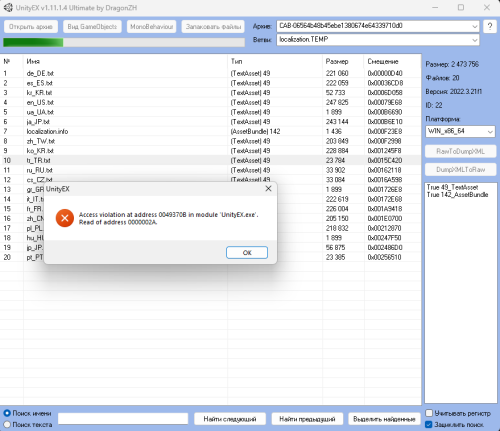Sort by the Смещение column header
This screenshot has width=500, height=431.
[x=393, y=61]
